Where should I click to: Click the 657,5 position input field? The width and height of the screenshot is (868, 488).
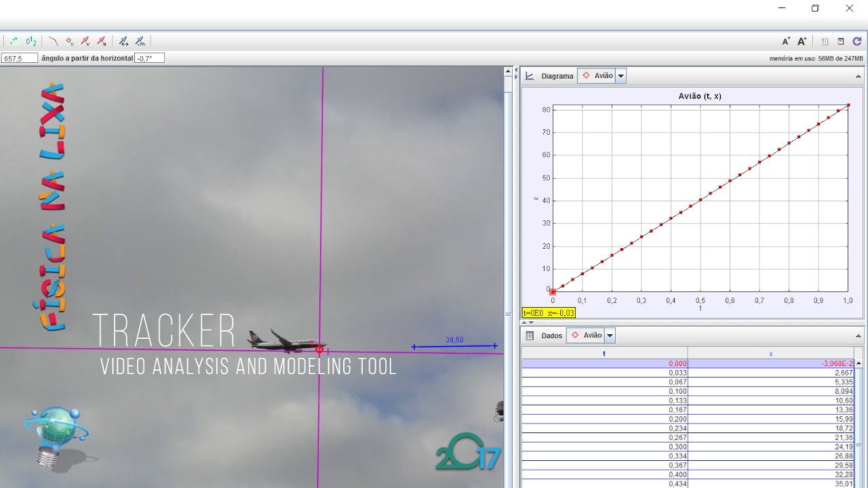[x=19, y=58]
